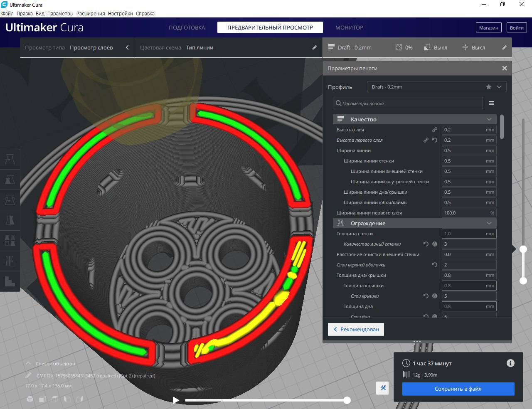Collapse the Ограждение settings section
The image size is (532, 409).
415,223
